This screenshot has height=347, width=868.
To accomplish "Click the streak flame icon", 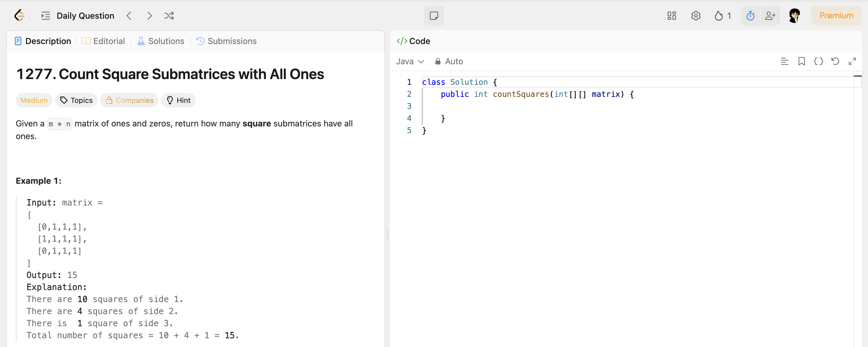I will pyautogui.click(x=719, y=15).
